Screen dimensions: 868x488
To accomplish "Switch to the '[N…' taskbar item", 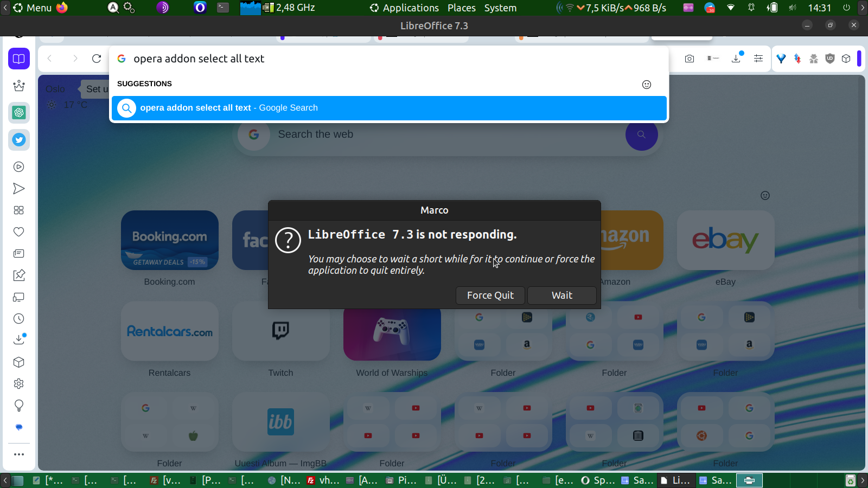I will click(284, 480).
